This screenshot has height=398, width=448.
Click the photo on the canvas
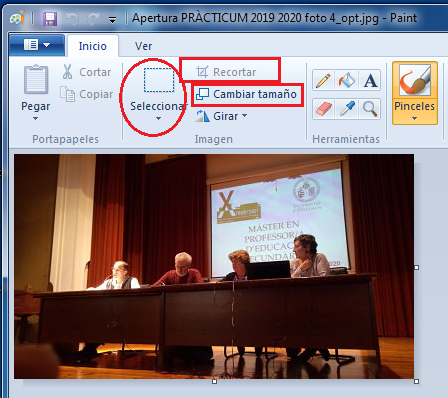(x=214, y=266)
